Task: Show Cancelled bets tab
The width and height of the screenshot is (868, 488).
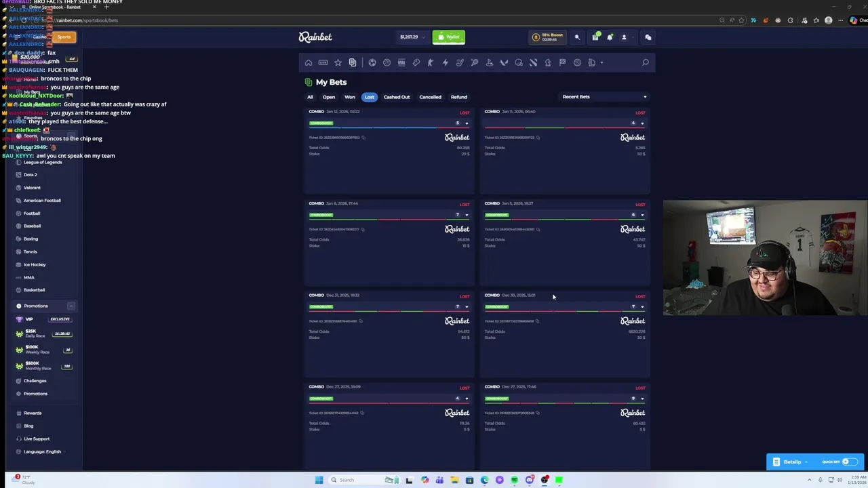Action: pyautogui.click(x=430, y=97)
